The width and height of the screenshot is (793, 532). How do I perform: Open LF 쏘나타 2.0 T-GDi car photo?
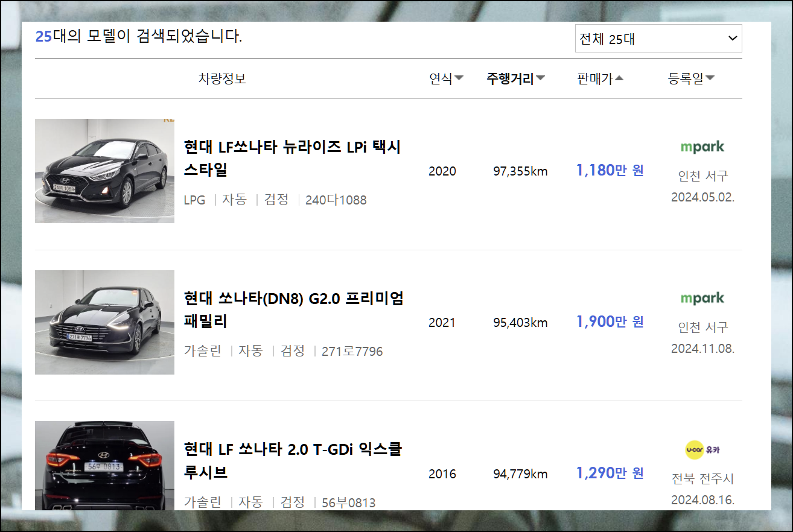[104, 466]
